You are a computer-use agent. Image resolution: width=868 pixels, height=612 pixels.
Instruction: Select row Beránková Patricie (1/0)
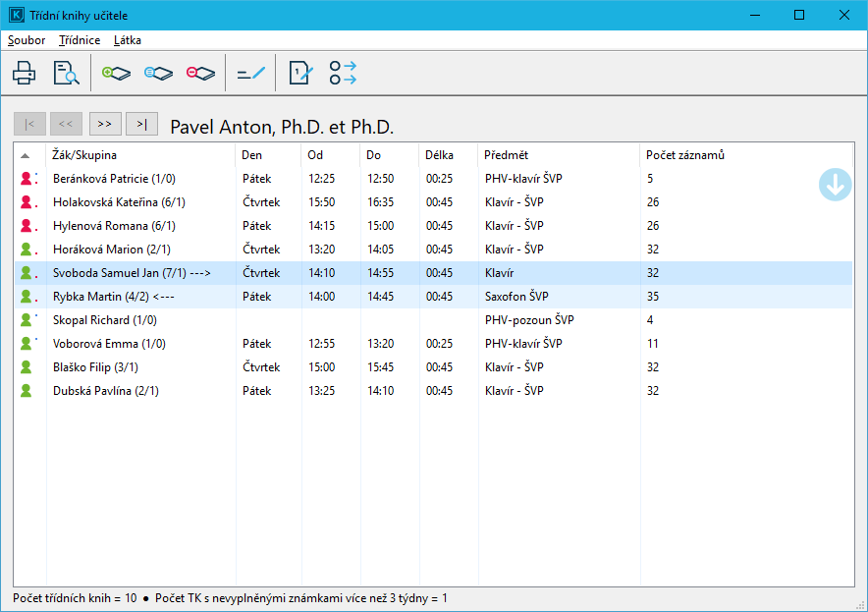click(x=114, y=179)
